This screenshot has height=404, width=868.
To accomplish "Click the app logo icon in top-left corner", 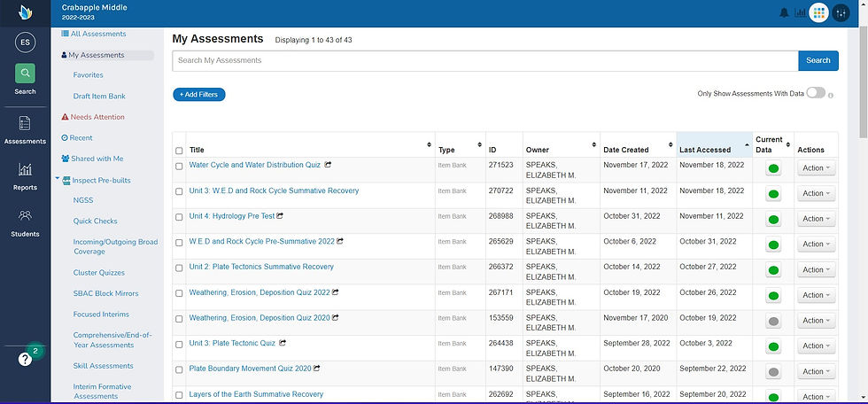I will (x=25, y=12).
